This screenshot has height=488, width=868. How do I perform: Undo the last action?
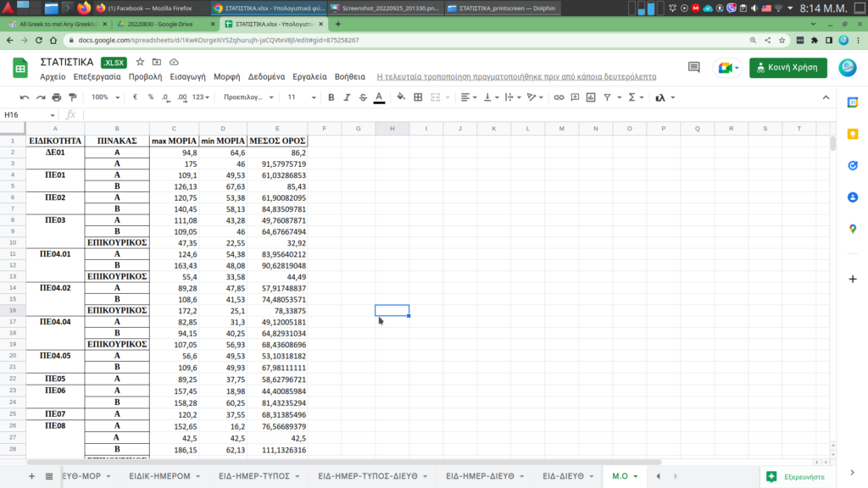point(25,97)
